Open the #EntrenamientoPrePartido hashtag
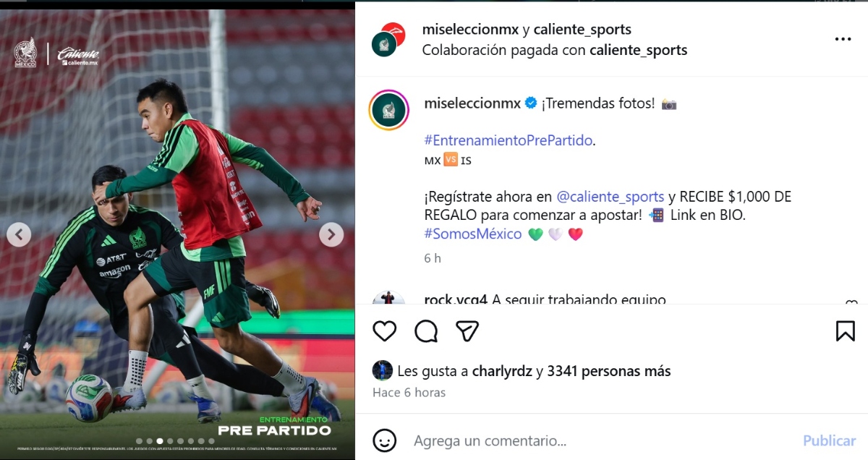The width and height of the screenshot is (868, 460). tap(509, 140)
